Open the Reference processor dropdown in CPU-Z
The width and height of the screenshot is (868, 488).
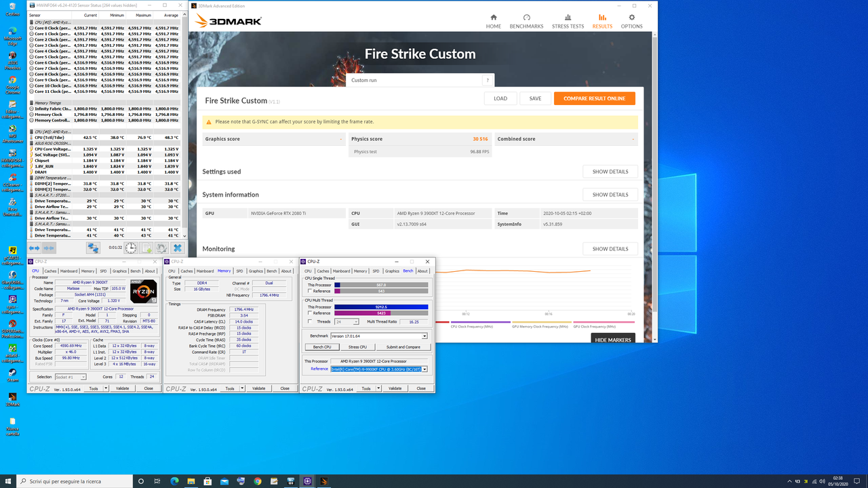coord(426,369)
